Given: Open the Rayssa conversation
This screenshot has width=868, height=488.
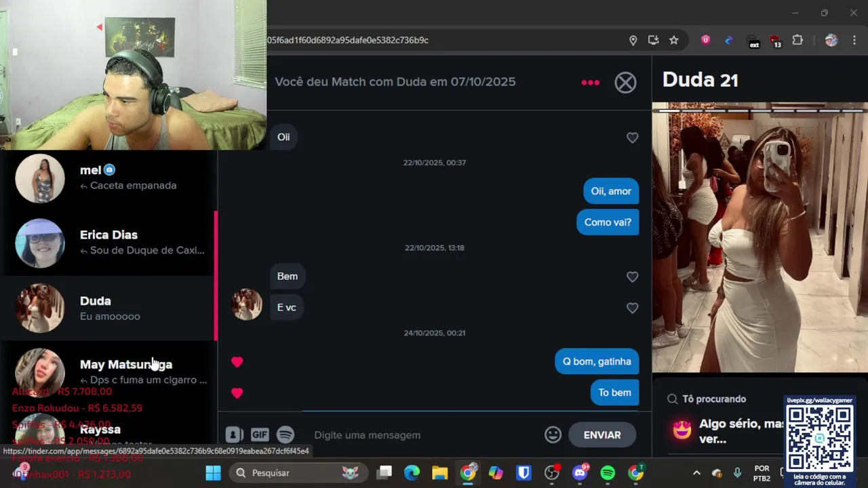Looking at the screenshot, I should (108, 430).
